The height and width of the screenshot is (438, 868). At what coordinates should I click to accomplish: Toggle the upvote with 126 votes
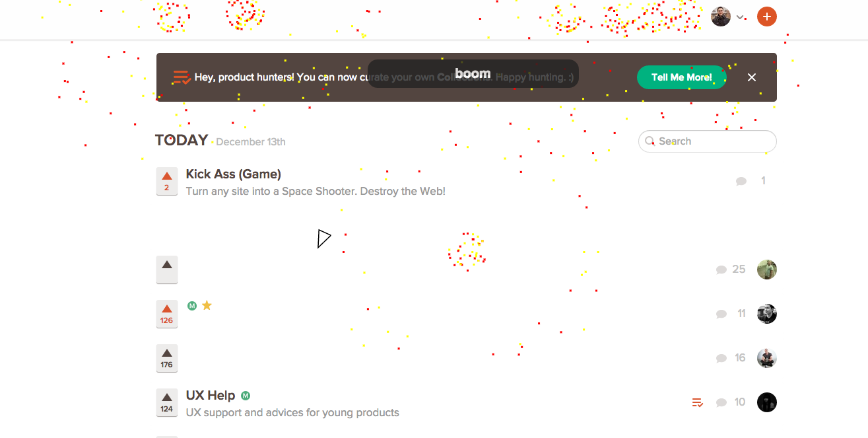pyautogui.click(x=167, y=314)
